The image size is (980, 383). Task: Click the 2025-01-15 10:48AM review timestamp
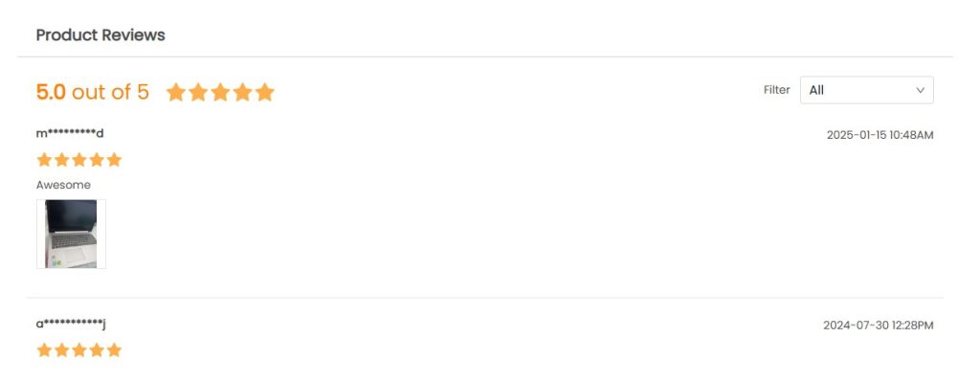point(880,135)
